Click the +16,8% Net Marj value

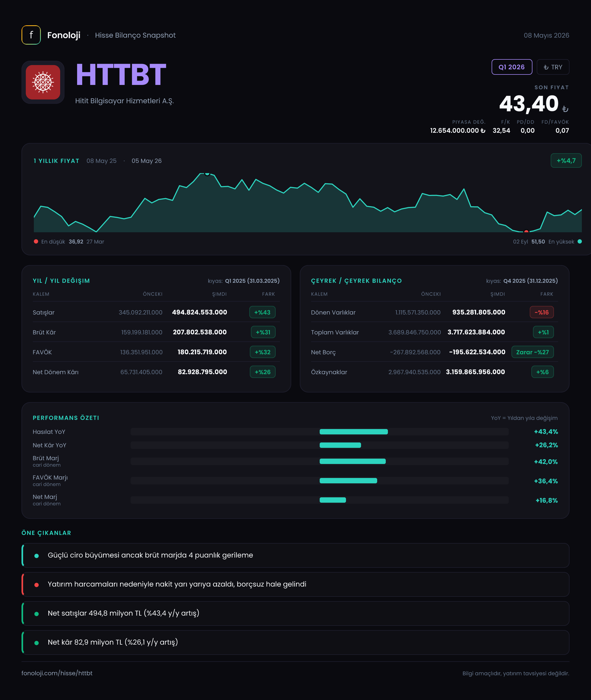click(x=546, y=500)
